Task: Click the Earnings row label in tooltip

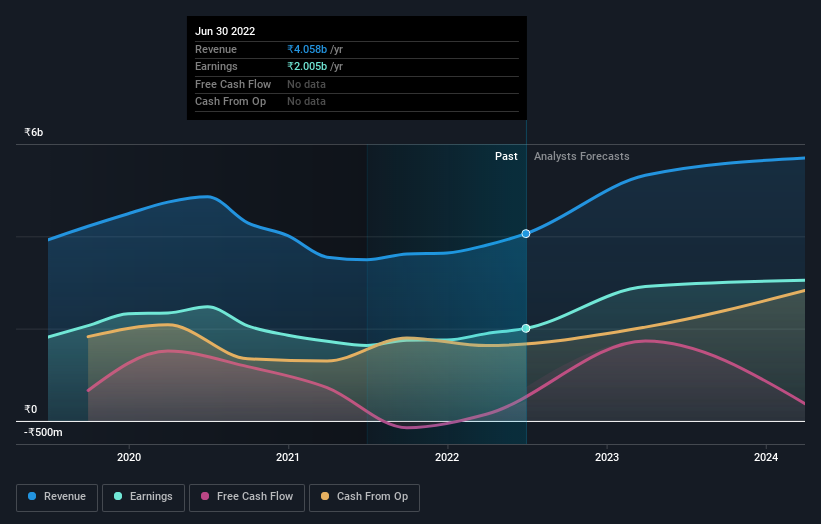Action: tap(216, 66)
